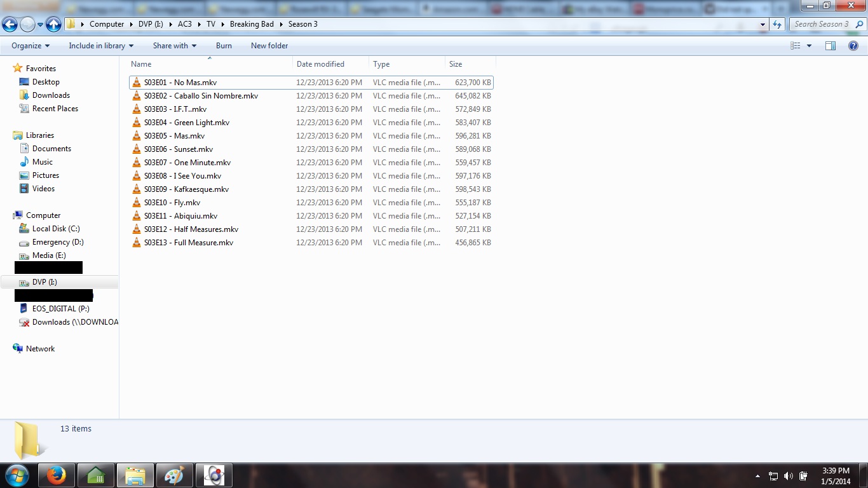Open the Windows Start menu orb

click(17, 475)
